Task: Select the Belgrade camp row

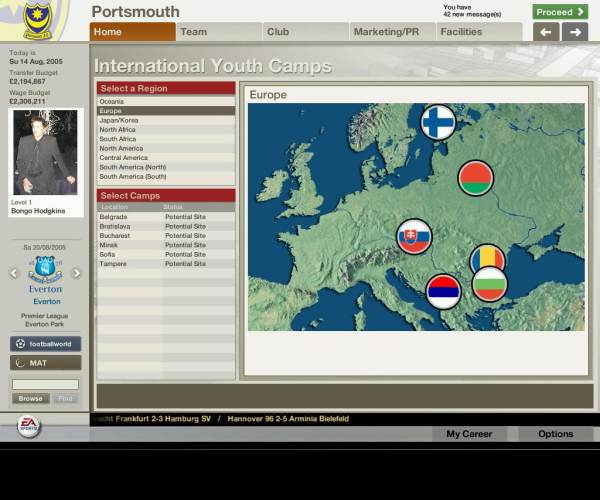Action: 166,217
